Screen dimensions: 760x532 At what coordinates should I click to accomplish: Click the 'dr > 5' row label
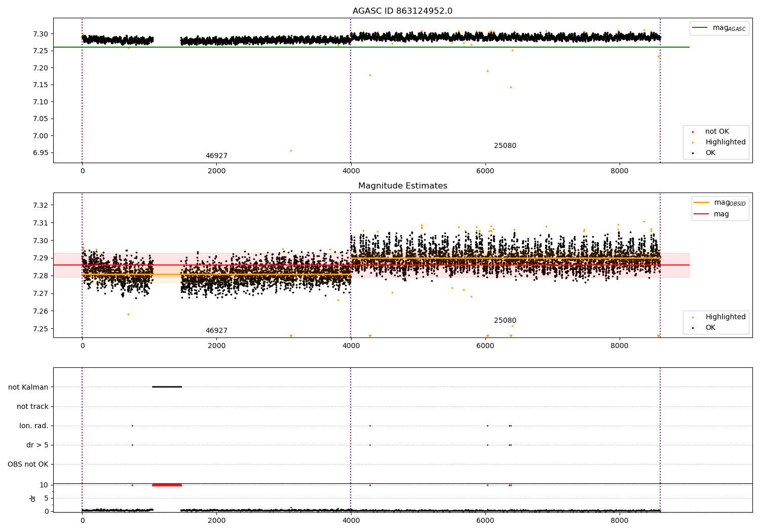coord(37,445)
